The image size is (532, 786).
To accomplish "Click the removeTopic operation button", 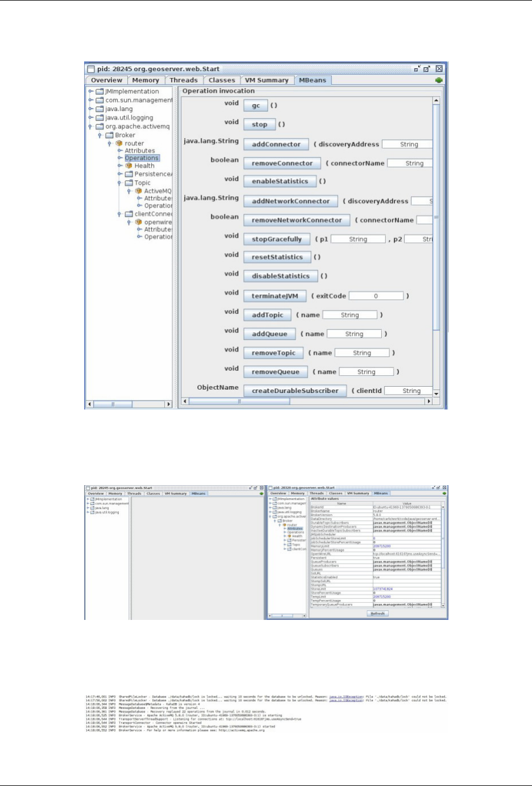I will (274, 353).
